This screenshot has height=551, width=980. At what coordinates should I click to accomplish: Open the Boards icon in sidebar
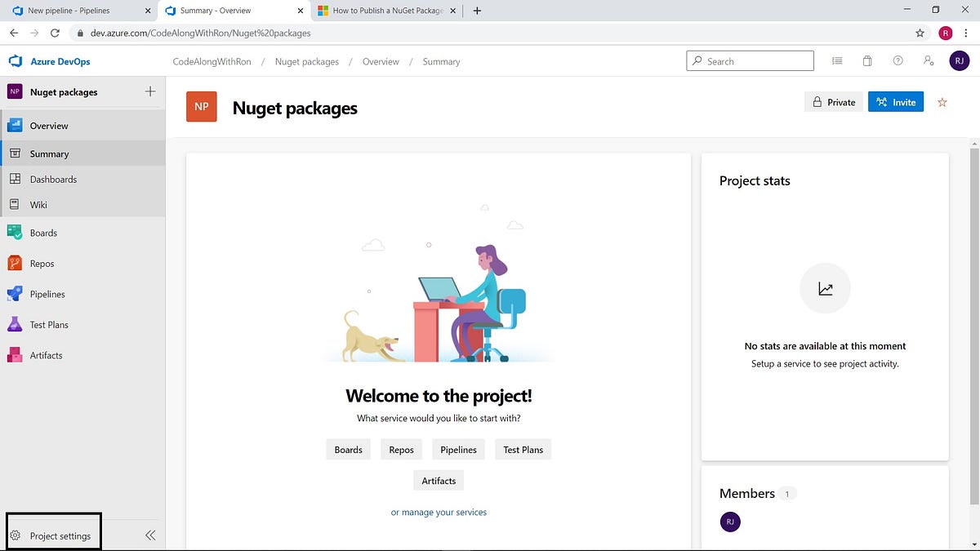[15, 233]
